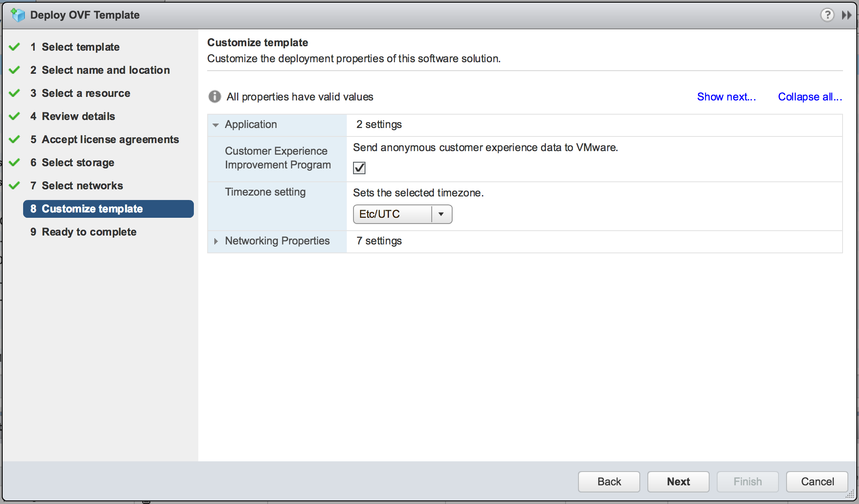859x504 pixels.
Task: Click the Deploy OVF Template box icon
Action: 18,15
